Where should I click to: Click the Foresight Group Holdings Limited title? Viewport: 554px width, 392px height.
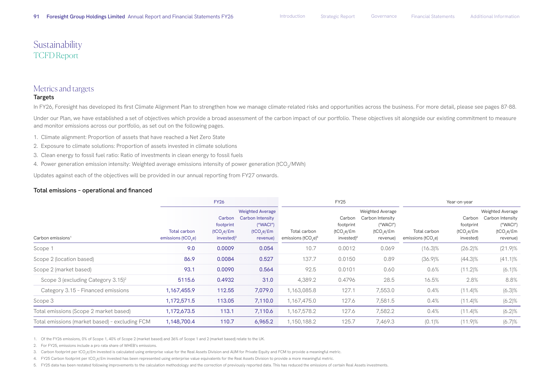[86, 16]
